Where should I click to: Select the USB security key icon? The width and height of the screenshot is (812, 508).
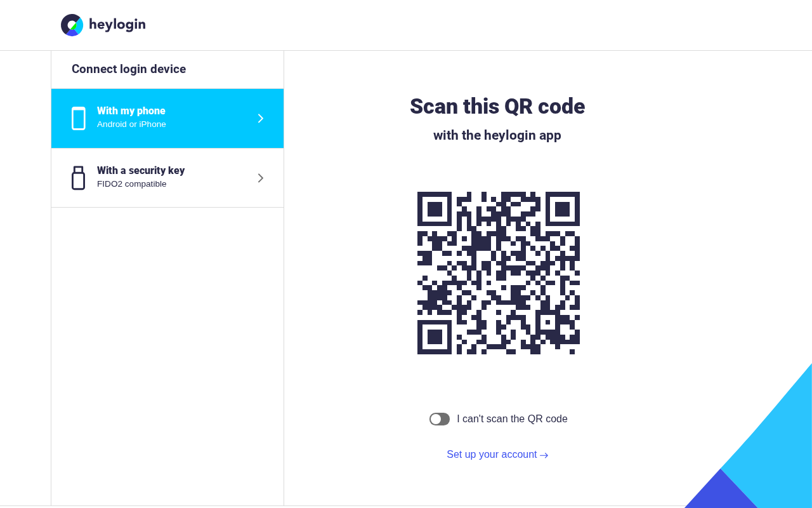[79, 178]
